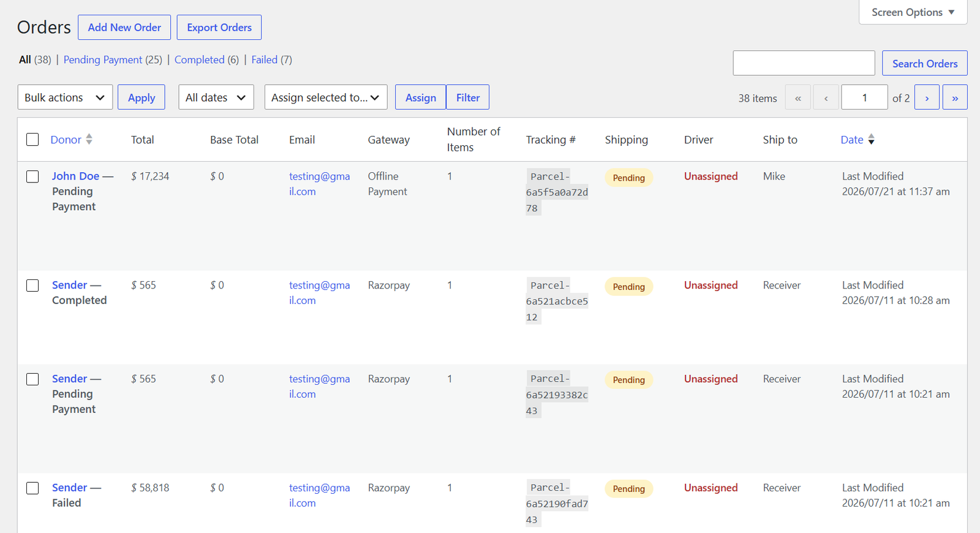Click the 38 items count text

[x=757, y=98]
